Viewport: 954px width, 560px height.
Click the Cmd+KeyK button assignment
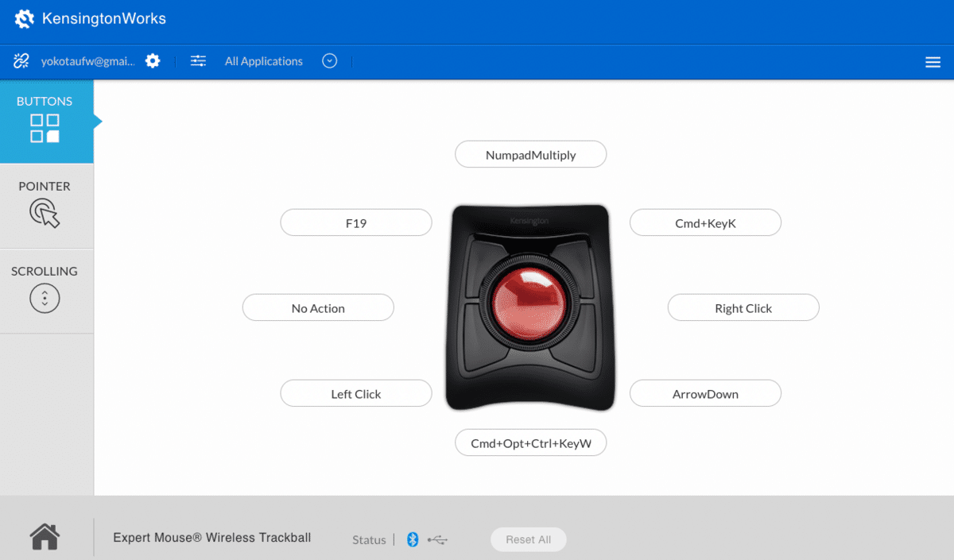coord(705,223)
